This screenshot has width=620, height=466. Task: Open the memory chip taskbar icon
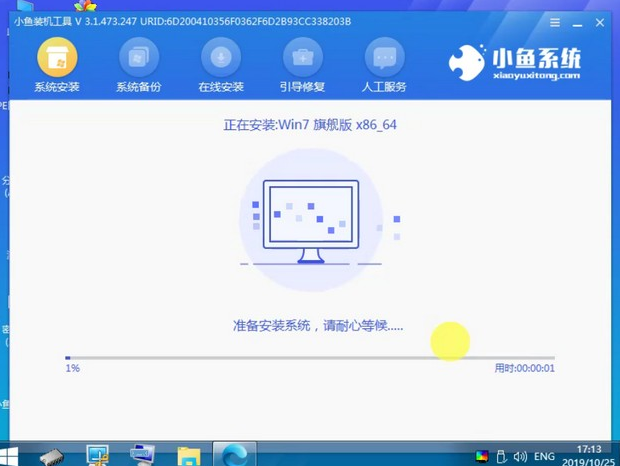[x=52, y=457]
